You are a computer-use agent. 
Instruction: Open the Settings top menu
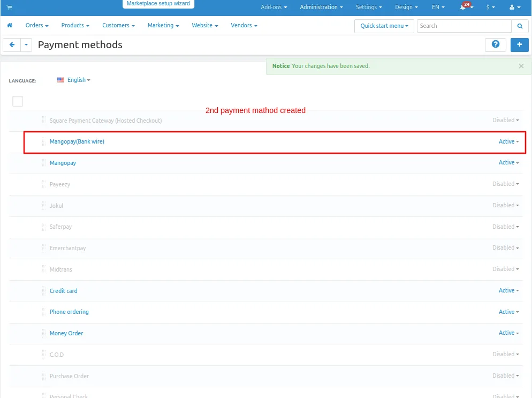pos(369,7)
